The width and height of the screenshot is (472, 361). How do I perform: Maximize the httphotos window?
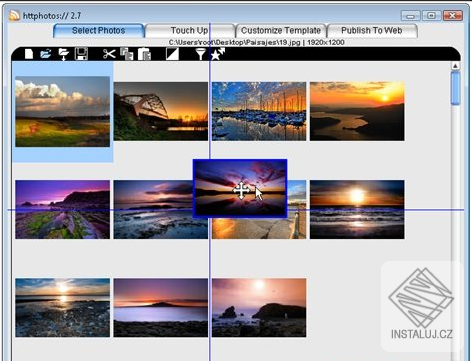pyautogui.click(x=431, y=16)
